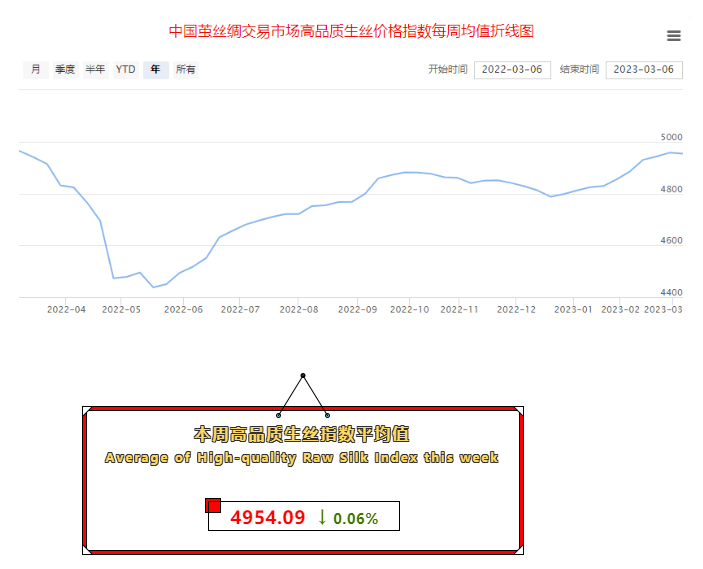Image resolution: width=703 pixels, height=569 pixels.
Task: Click the red chart title text
Action: 351,31
